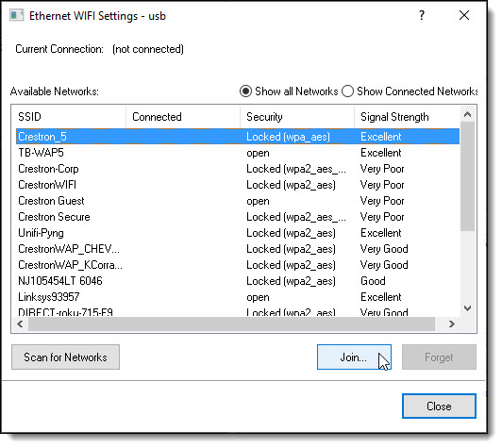Viewport: 502px width, 448px height.
Task: Open the help question mark button
Action: coord(422,15)
